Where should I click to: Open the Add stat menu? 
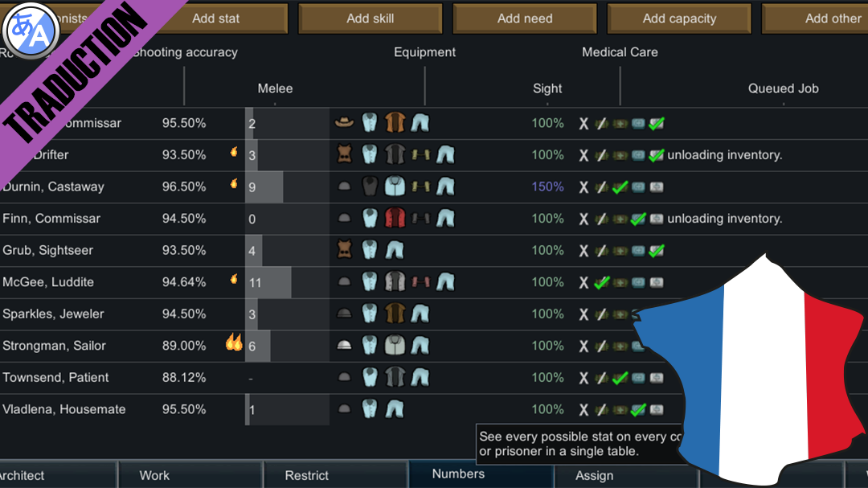tap(216, 18)
